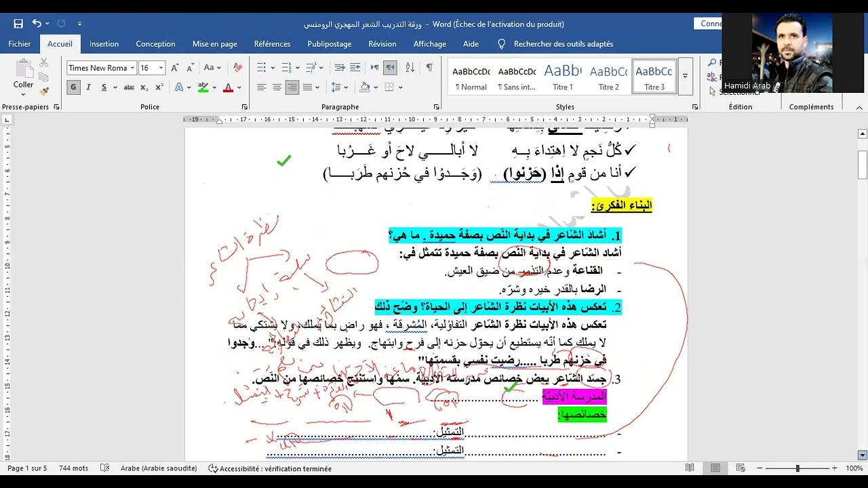This screenshot has height=488, width=868.
Task: Click the highlight color green swatch button
Action: [x=203, y=87]
